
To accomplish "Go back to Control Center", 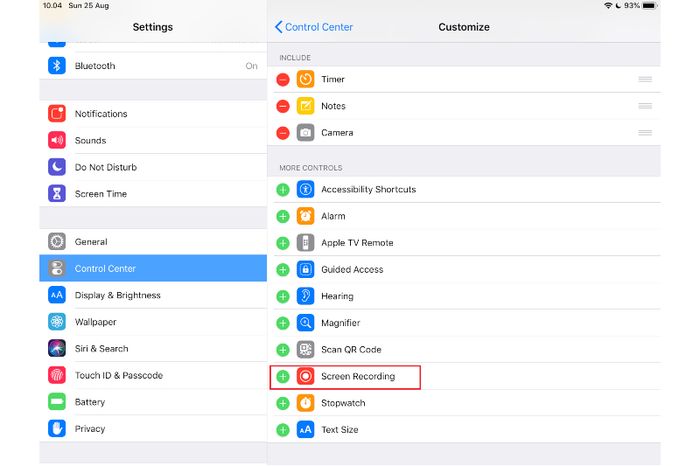I will tap(314, 27).
